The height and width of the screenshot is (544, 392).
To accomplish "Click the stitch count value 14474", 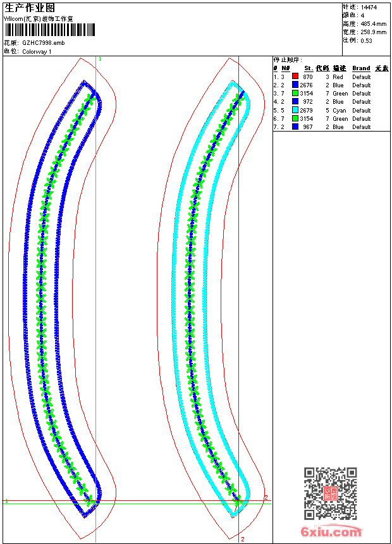I will click(x=369, y=8).
